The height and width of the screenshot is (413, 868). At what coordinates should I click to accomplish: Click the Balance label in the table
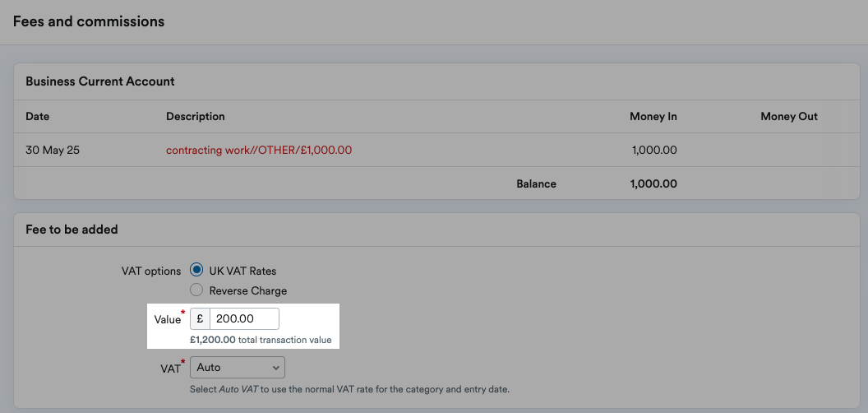(537, 183)
